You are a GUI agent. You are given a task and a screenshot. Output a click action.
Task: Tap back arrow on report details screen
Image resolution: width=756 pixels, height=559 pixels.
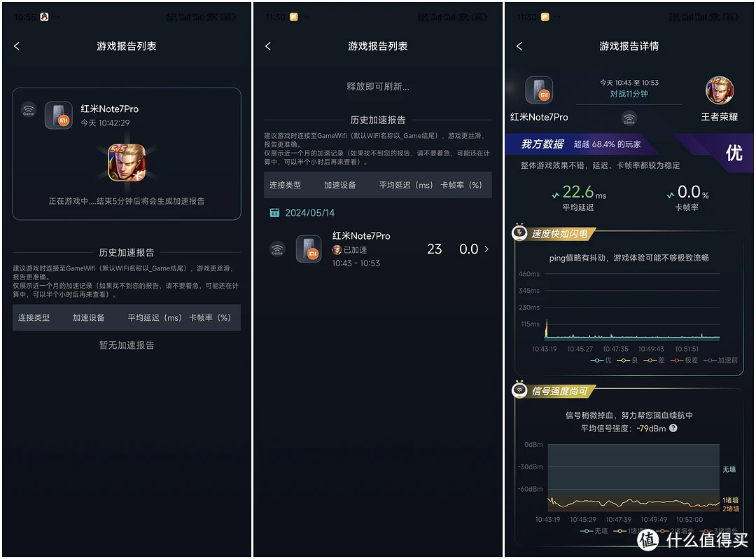519,46
